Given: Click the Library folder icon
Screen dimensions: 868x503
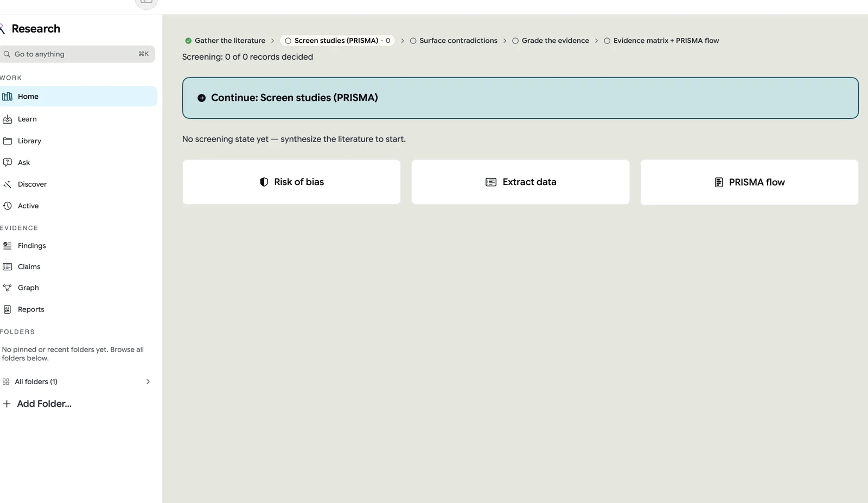Looking at the screenshot, I should [x=8, y=141].
